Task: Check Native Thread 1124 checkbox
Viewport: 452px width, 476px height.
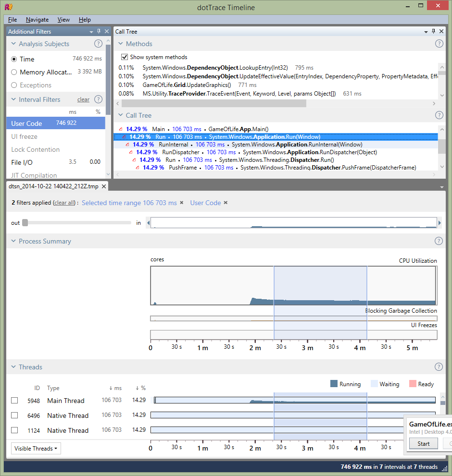Action: [14, 430]
